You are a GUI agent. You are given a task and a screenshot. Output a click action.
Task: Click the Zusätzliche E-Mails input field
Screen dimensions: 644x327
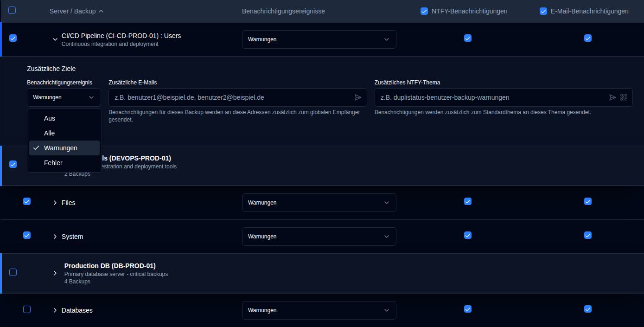tap(238, 97)
